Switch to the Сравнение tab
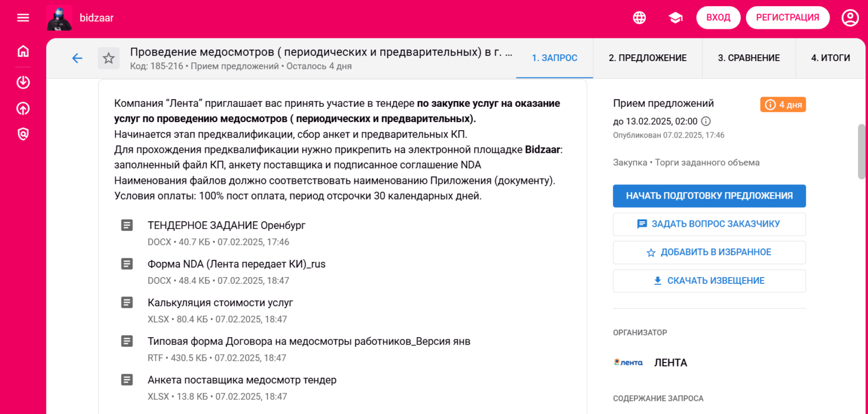Screen dimensions: 868x414 (749, 58)
